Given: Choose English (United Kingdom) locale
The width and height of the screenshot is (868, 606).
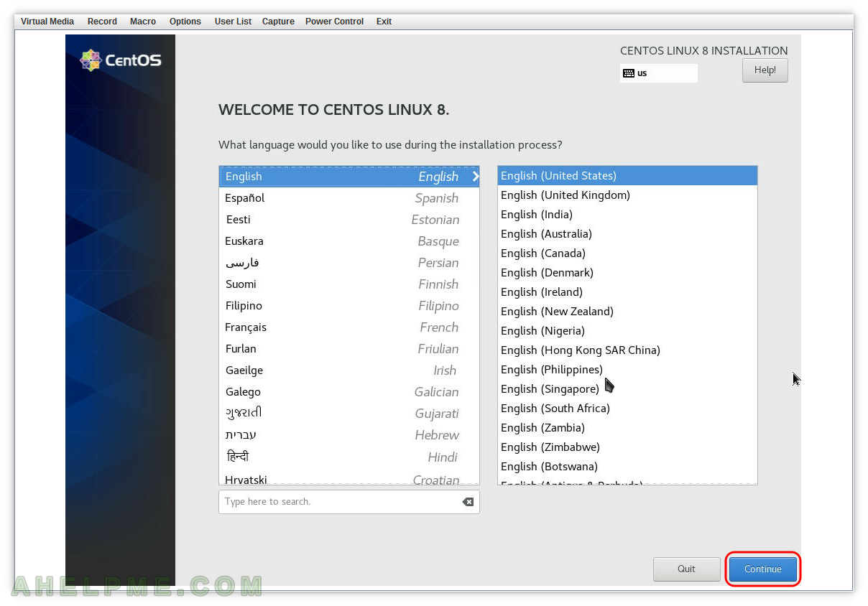Looking at the screenshot, I should [x=627, y=195].
